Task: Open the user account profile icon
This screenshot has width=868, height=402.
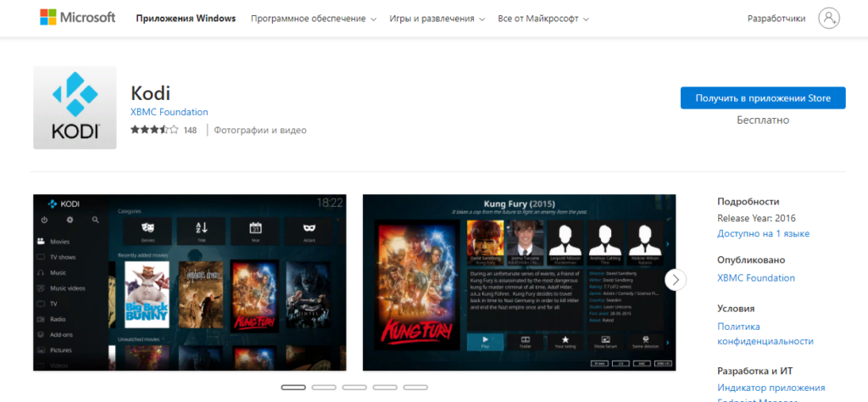Action: tap(829, 18)
